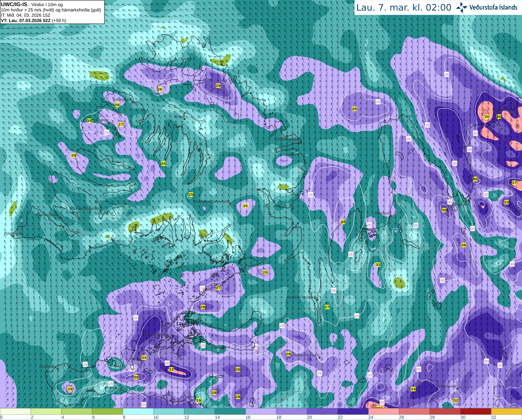This screenshot has height=420, width=522.
Task: Click the yellow 29 label near Gufuskálar
Action: [x=70, y=389]
